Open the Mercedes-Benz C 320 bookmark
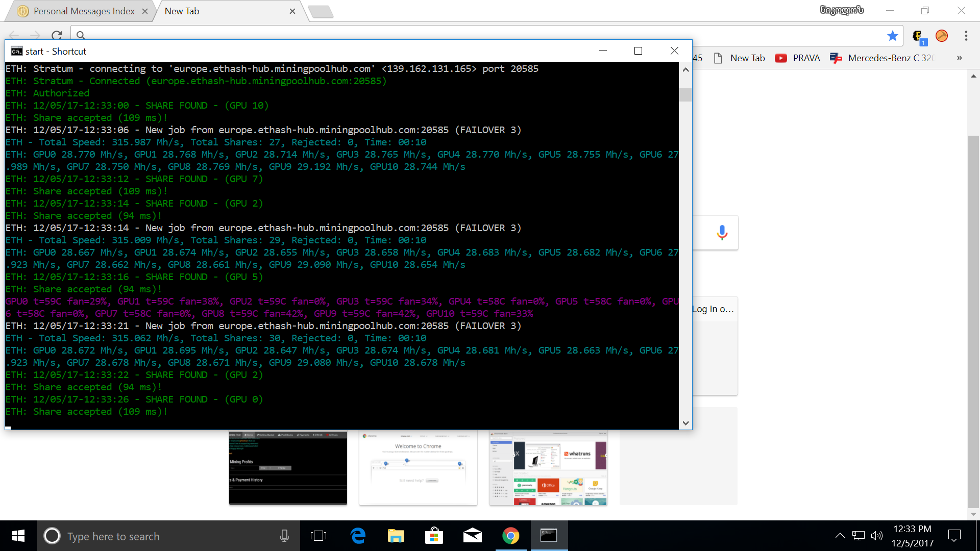 883,58
